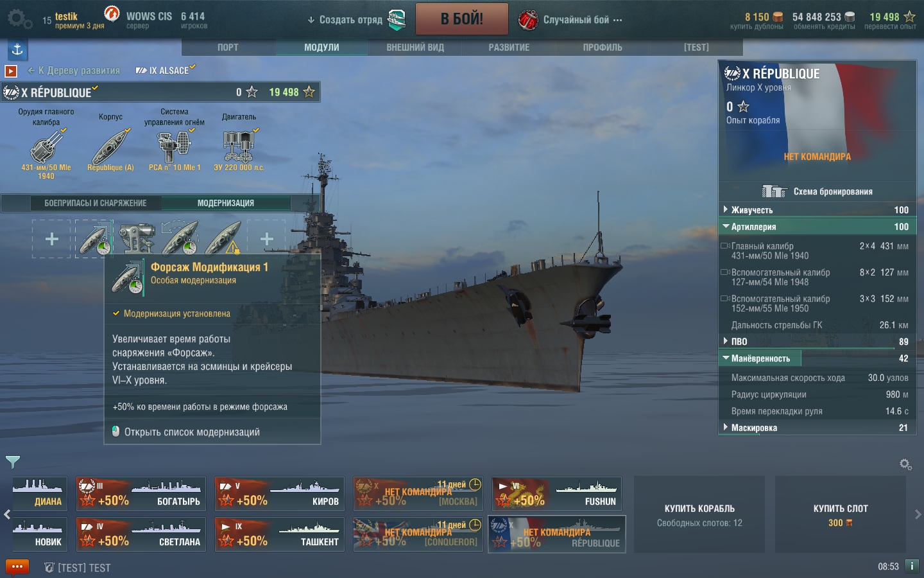This screenshot has width=924, height=578.
Task: Switch to the ВНЕШНИЙ ВИД tab
Action: 415,48
